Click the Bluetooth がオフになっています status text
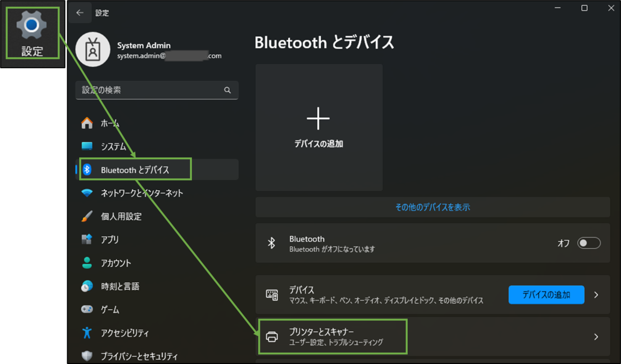The image size is (621, 364). [332, 249]
